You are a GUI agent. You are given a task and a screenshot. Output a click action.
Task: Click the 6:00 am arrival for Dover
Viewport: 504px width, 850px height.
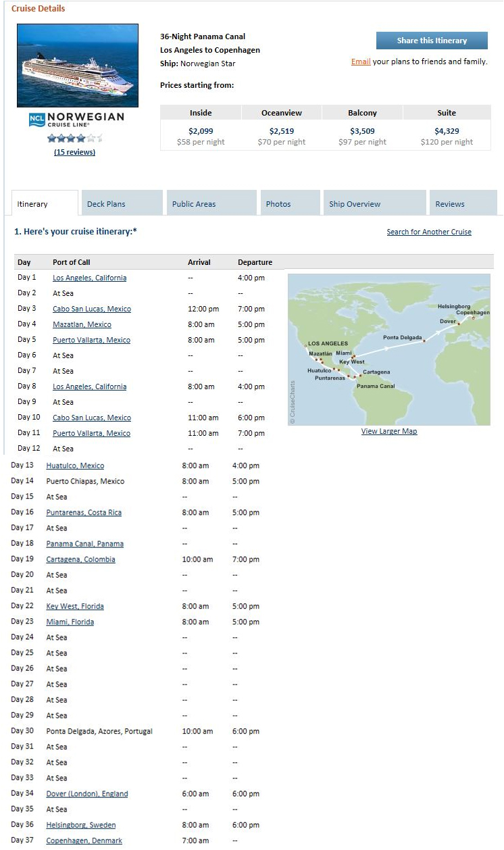[x=195, y=794]
